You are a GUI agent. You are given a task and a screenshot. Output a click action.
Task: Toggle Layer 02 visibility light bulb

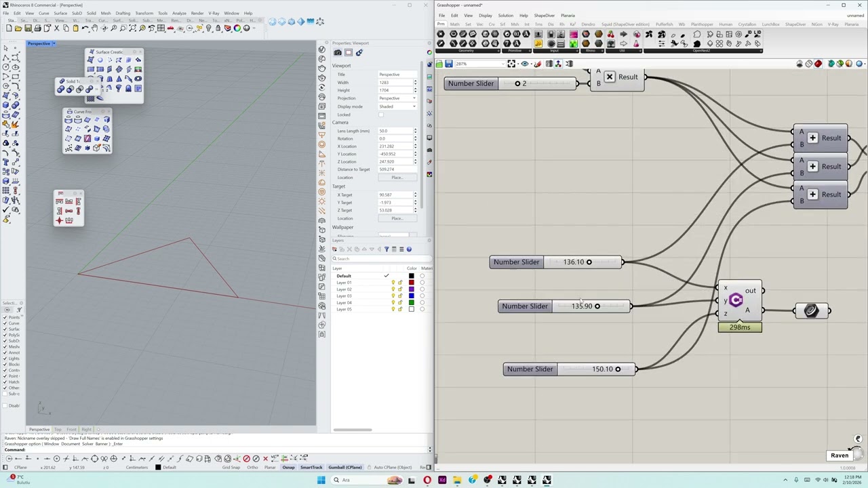[x=393, y=289]
